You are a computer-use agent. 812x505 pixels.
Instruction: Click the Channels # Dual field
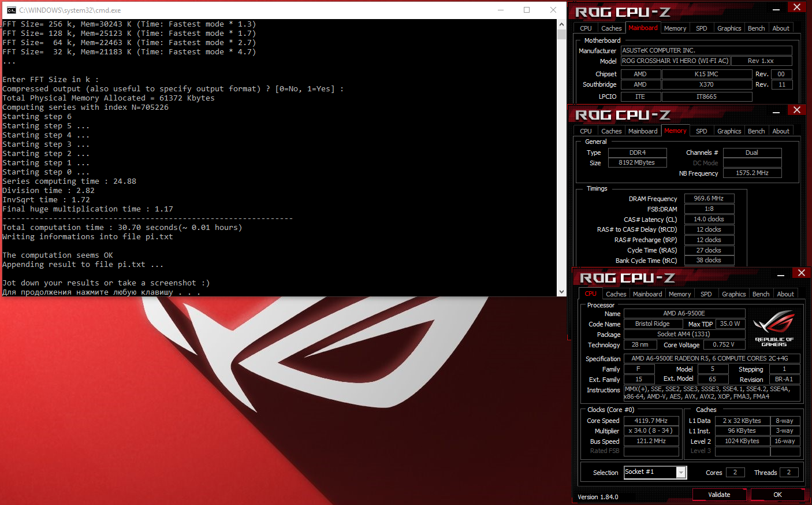pyautogui.click(x=752, y=153)
